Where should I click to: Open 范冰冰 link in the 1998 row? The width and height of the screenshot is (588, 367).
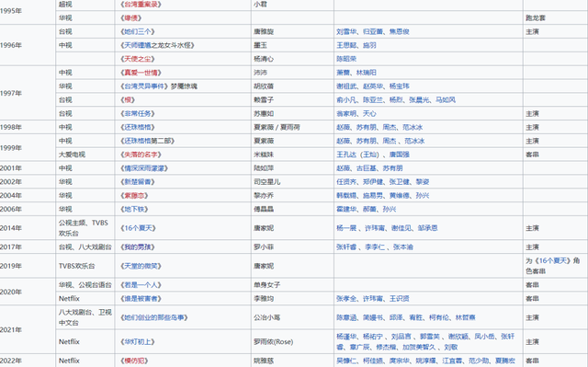(x=413, y=127)
